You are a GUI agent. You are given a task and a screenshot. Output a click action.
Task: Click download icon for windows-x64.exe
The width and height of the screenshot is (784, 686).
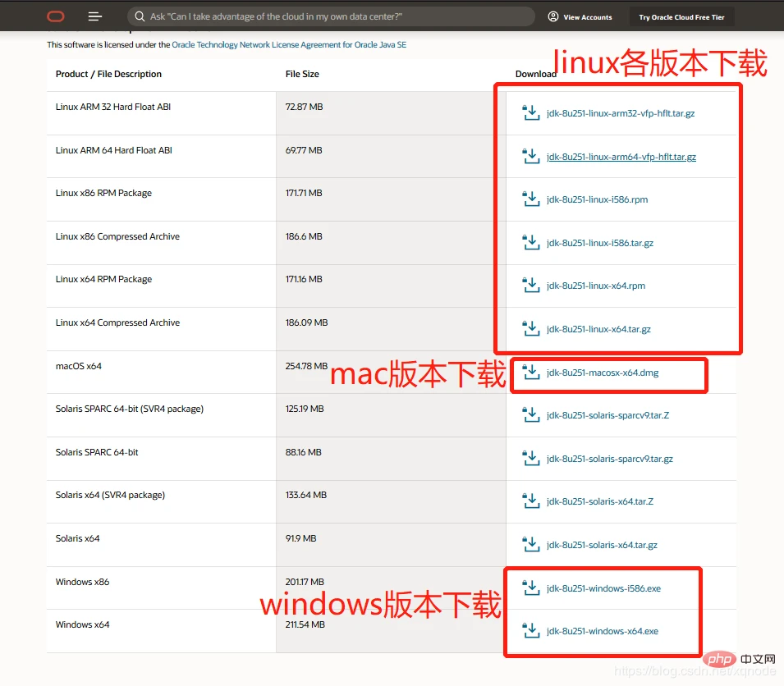point(530,631)
